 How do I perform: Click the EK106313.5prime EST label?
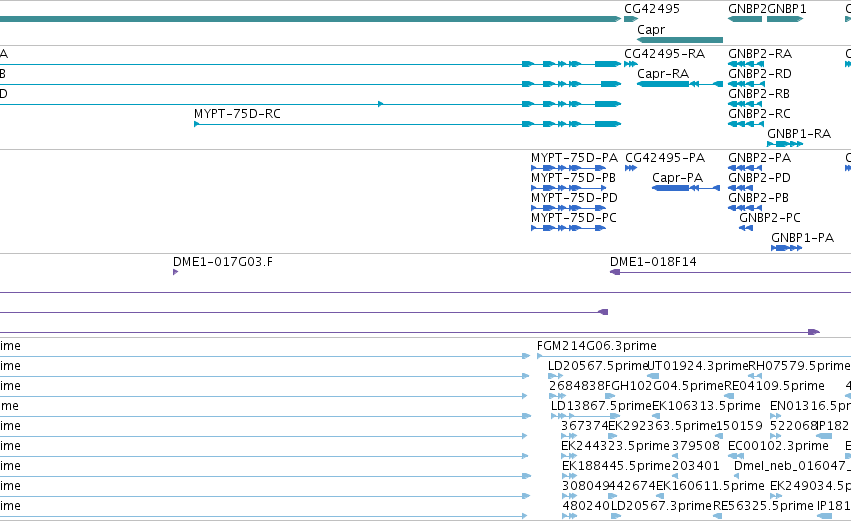coord(706,406)
